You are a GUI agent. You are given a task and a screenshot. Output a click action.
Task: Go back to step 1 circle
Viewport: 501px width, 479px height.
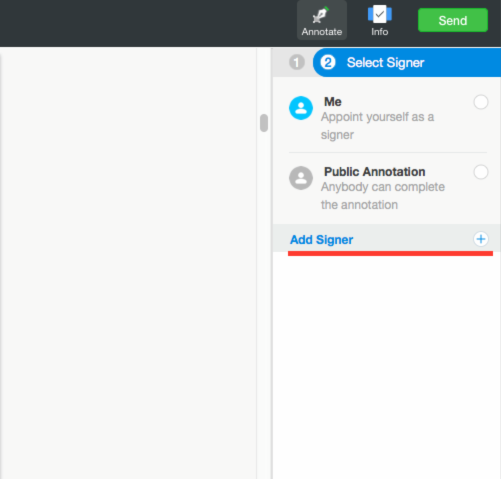297,62
